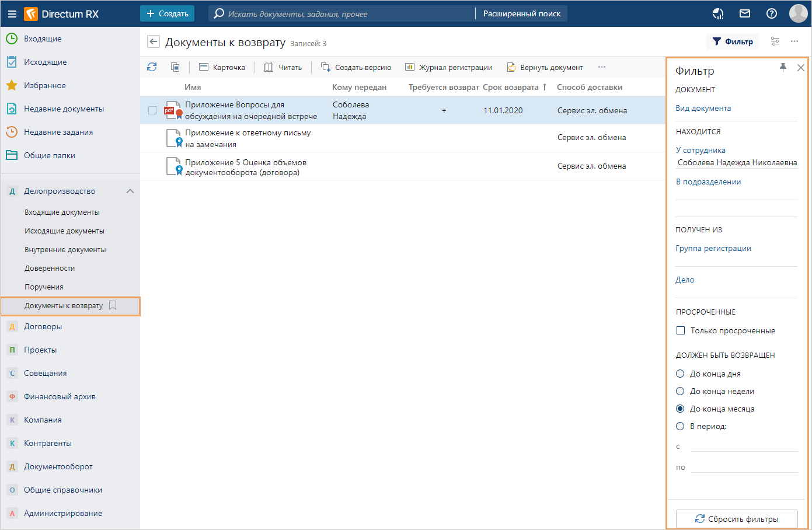Click the search field in top bar
This screenshot has height=530, width=812.
coord(344,13)
